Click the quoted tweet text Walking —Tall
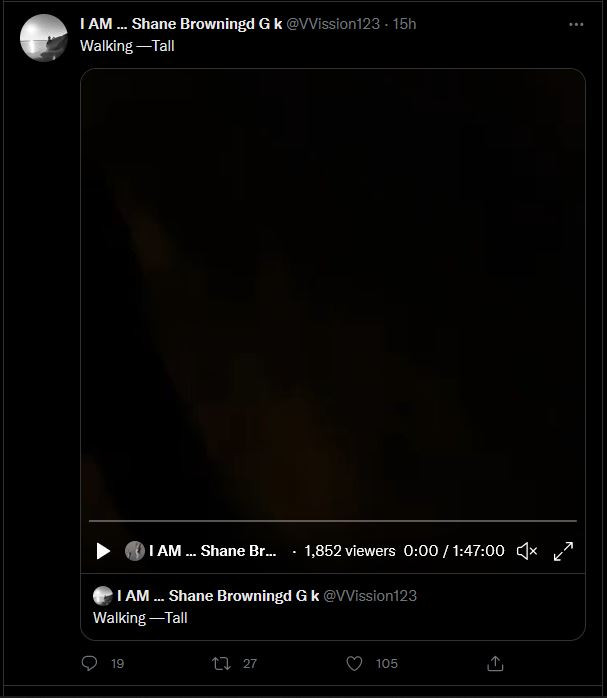Viewport: 607px width, 698px height. point(140,618)
